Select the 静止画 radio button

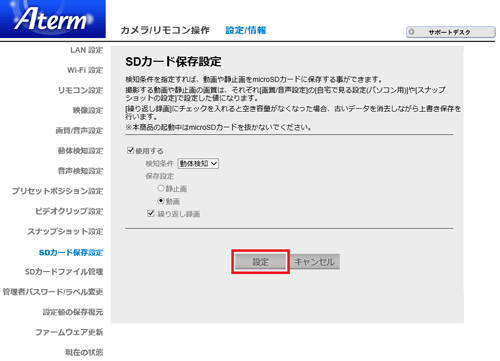(161, 188)
